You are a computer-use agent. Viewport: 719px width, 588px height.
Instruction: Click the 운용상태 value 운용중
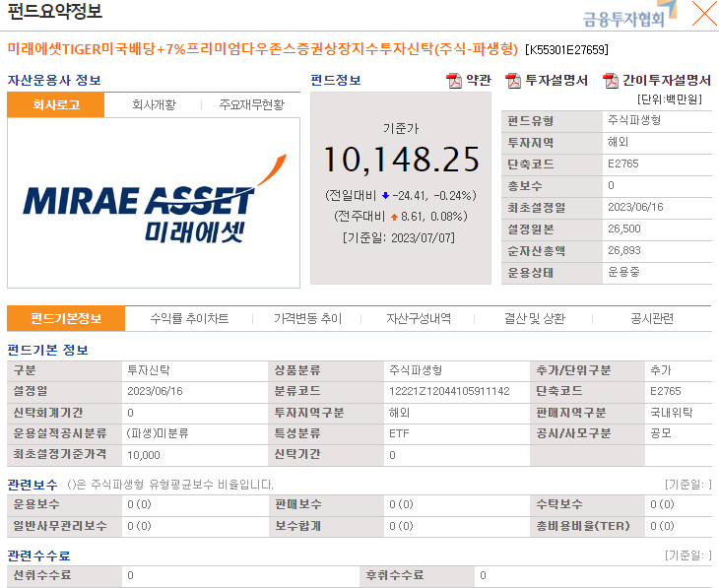(623, 272)
